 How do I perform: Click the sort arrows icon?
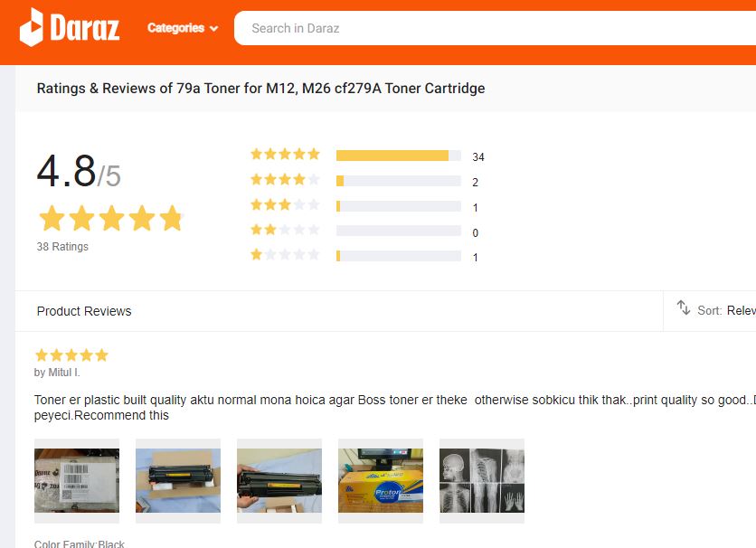[x=684, y=308]
